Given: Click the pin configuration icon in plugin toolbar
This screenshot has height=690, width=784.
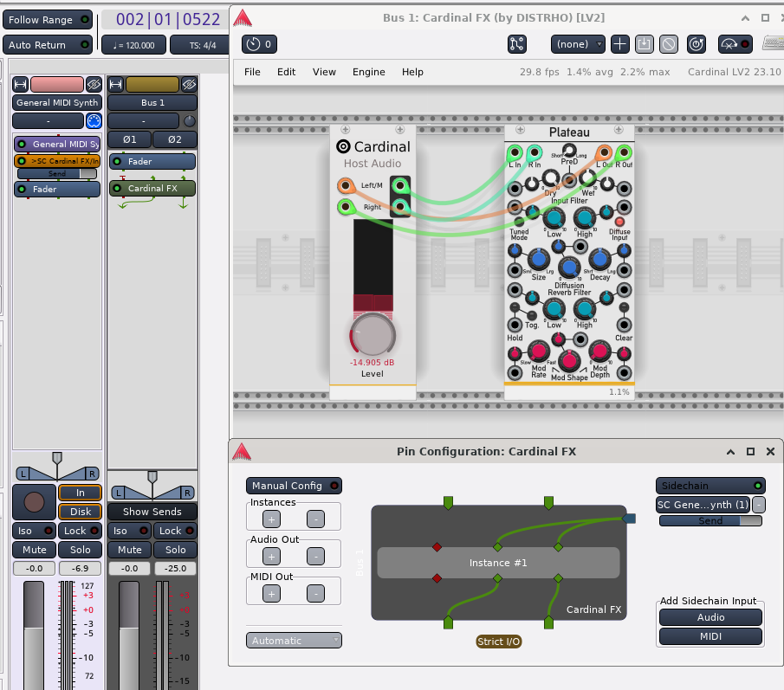Looking at the screenshot, I should [x=517, y=44].
